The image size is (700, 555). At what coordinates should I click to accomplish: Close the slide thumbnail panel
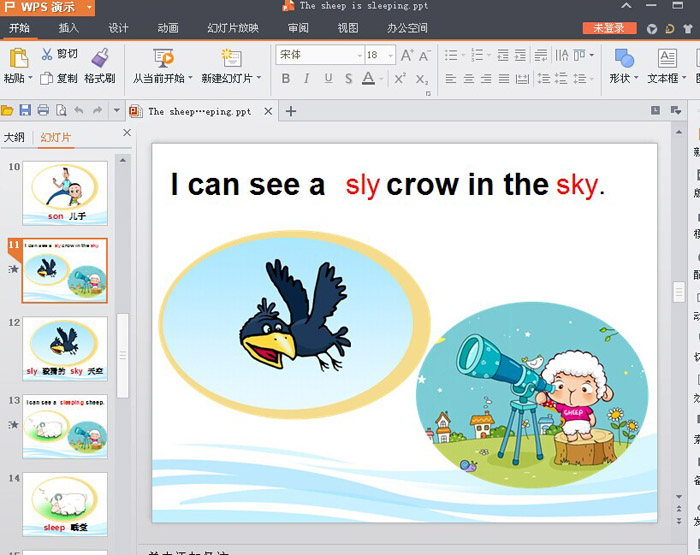127,133
